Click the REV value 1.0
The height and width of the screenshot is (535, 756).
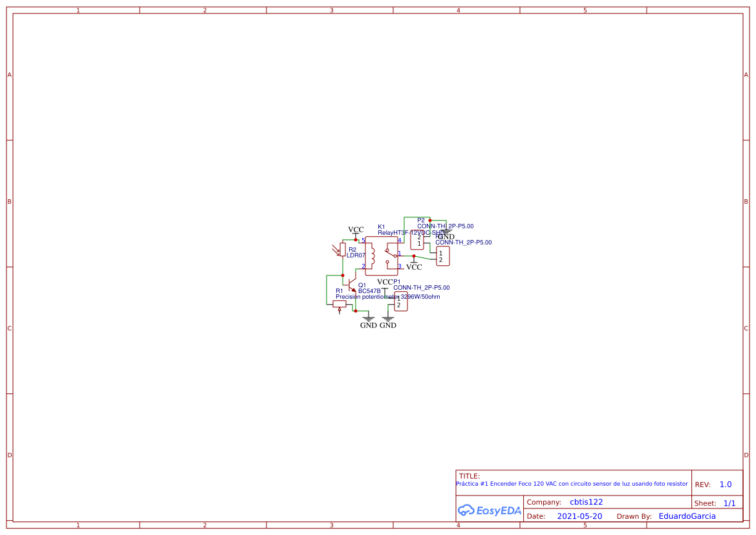tap(726, 483)
